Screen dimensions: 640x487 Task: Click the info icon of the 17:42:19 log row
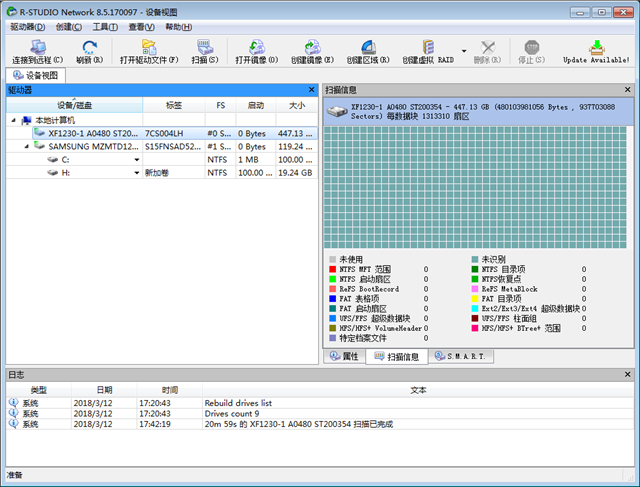[13, 423]
